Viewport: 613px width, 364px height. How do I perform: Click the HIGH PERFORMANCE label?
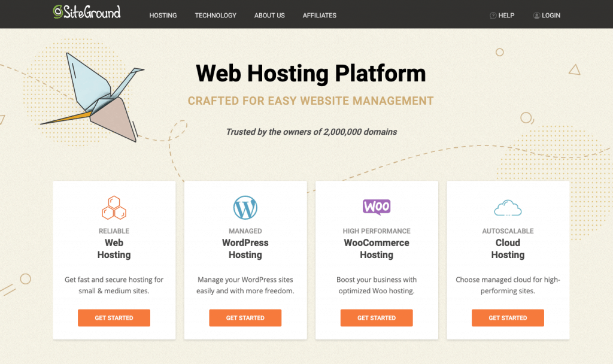pos(377,231)
